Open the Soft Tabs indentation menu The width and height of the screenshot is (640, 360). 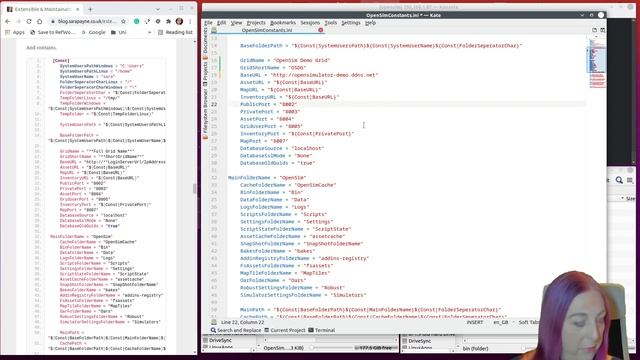click(x=528, y=322)
